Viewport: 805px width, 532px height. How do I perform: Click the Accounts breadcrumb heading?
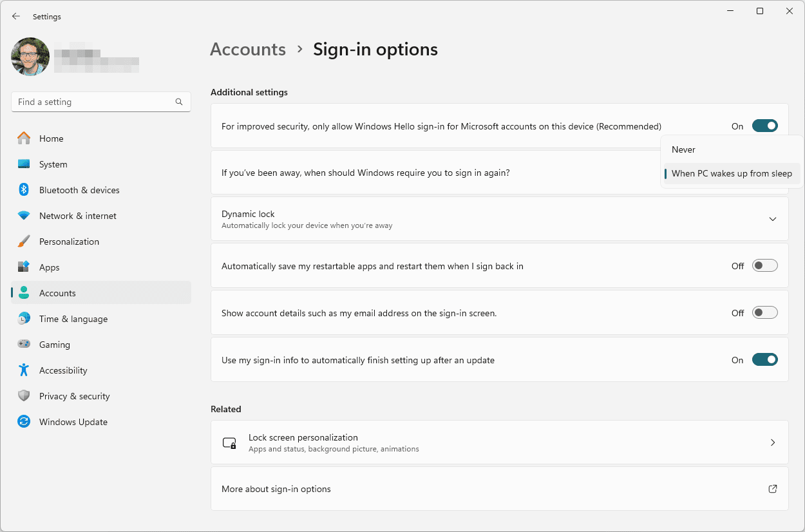(248, 50)
